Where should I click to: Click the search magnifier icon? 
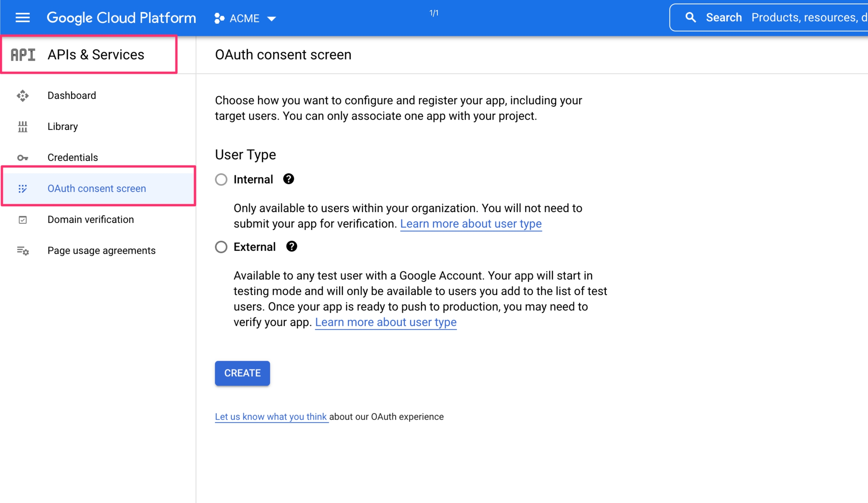690,17
